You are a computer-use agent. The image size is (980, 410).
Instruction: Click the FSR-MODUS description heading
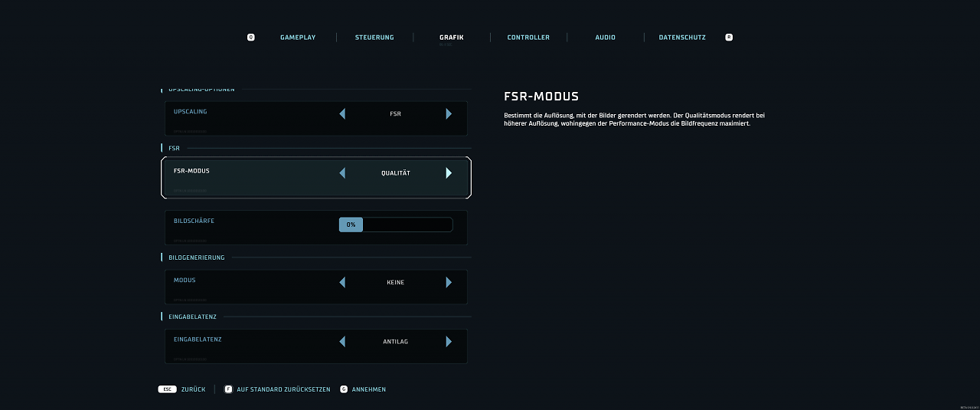coord(541,97)
